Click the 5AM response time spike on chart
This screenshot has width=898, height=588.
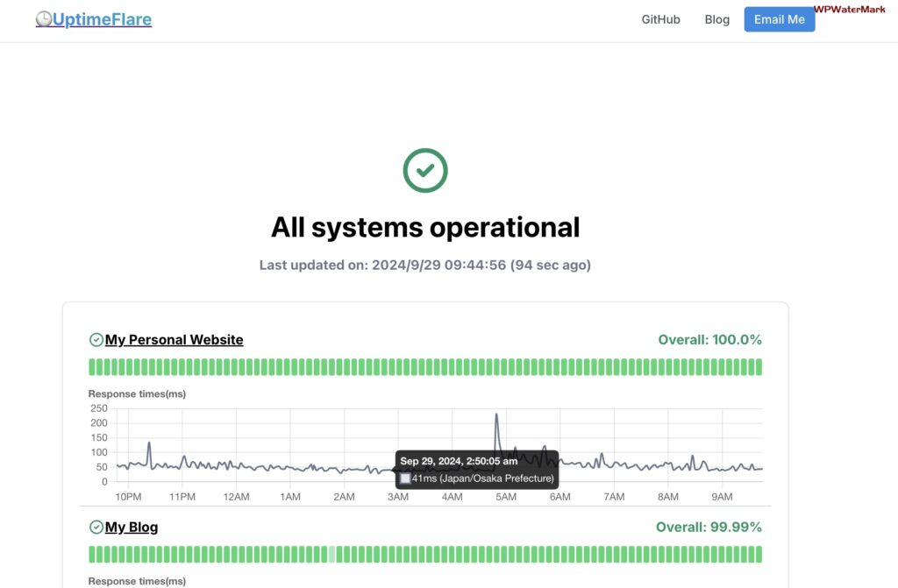point(496,414)
